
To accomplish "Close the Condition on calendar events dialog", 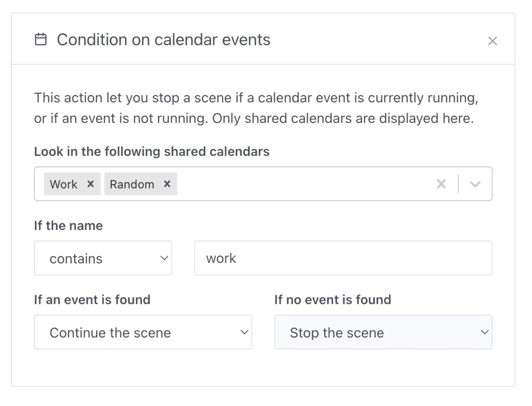I will [492, 41].
